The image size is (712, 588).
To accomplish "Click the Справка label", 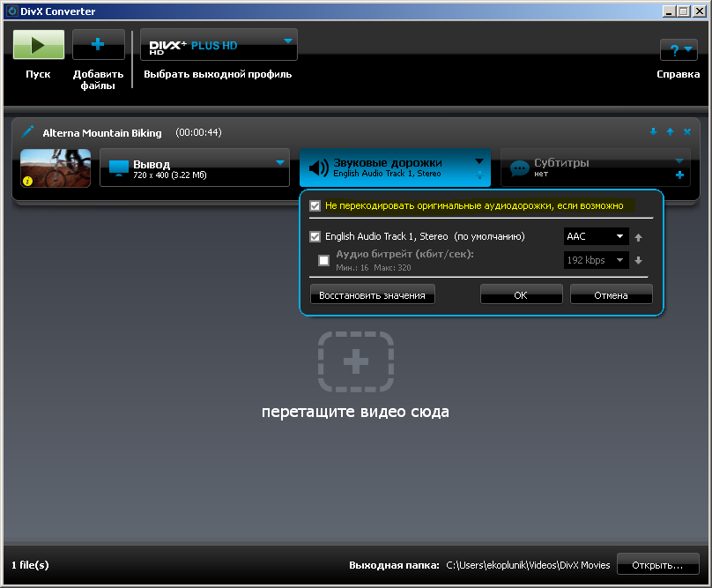I will (x=678, y=75).
